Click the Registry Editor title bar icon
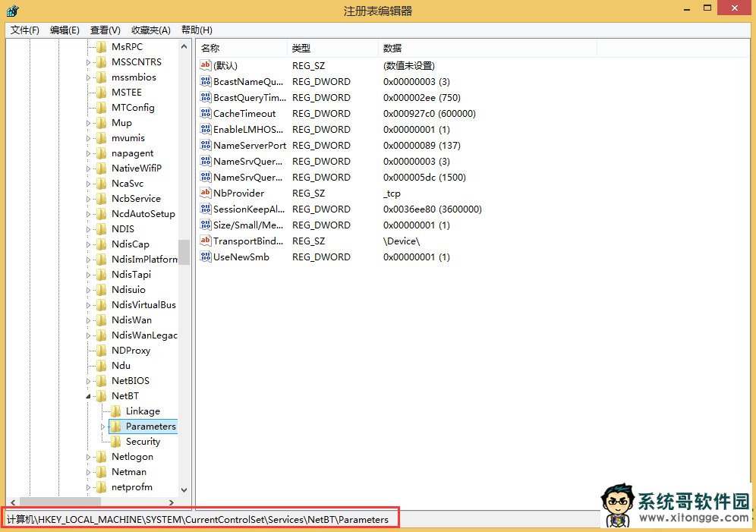This screenshot has height=532, width=756. [13, 11]
